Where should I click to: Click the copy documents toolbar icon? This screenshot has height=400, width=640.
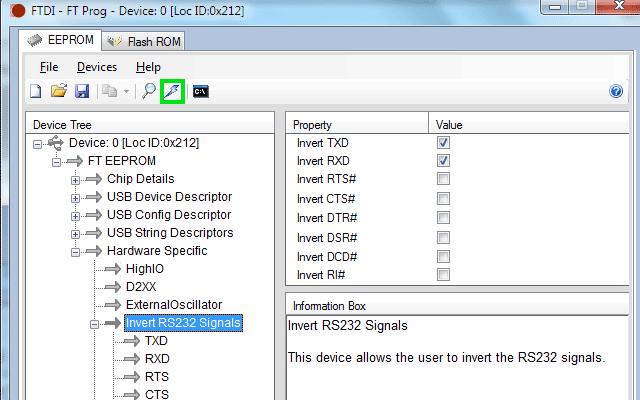point(108,92)
